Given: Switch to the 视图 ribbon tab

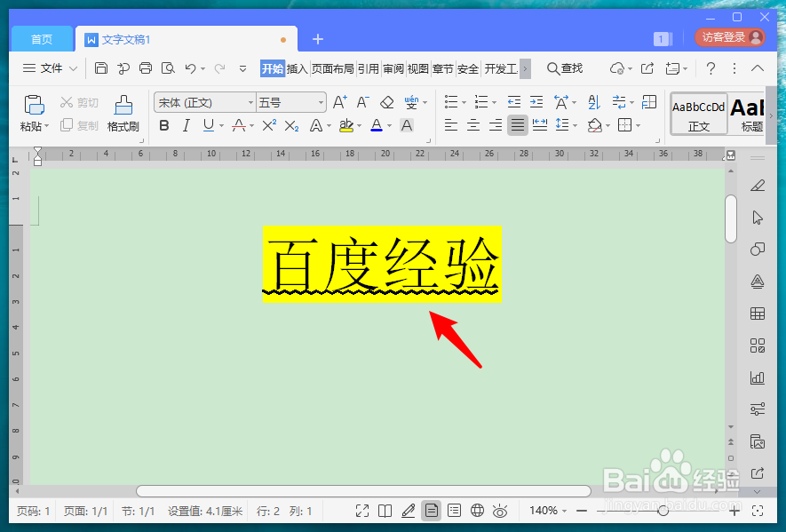Looking at the screenshot, I should click(x=417, y=68).
